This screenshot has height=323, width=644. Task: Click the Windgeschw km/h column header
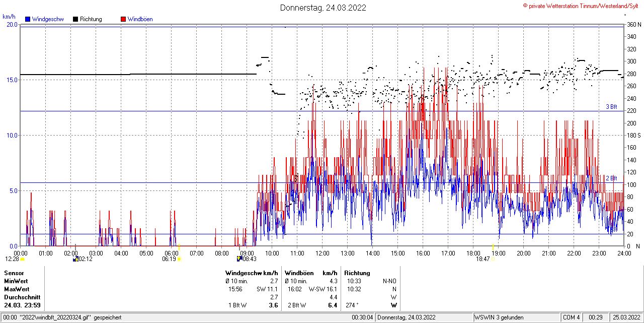252,273
